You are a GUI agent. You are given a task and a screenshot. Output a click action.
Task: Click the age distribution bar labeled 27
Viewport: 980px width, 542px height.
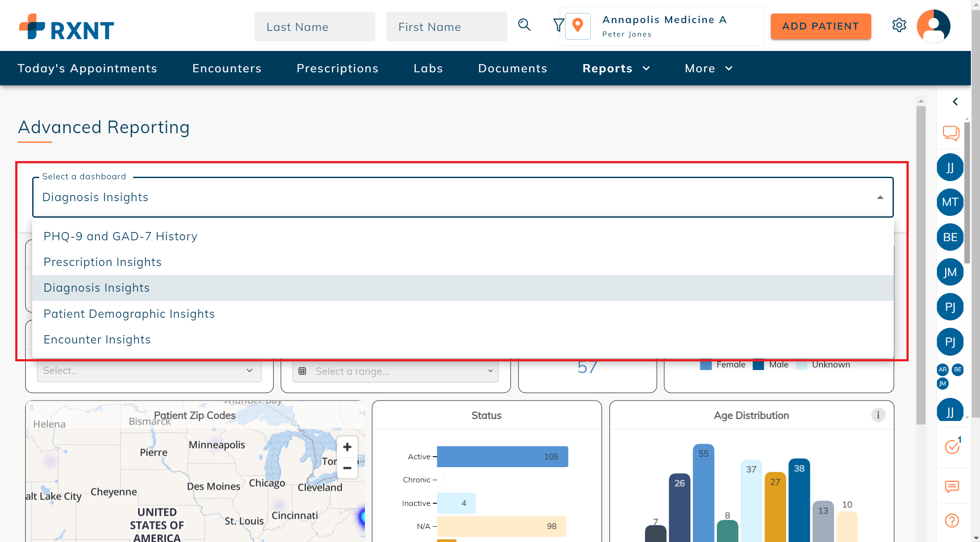point(775,507)
